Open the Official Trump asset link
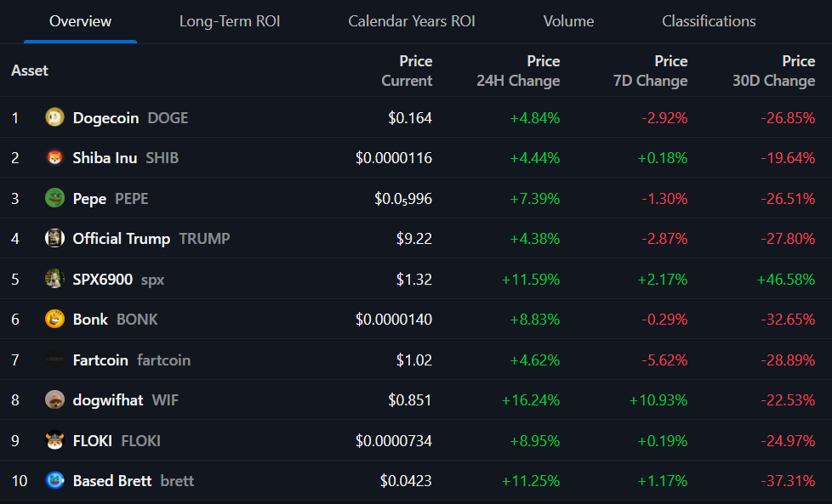Image resolution: width=832 pixels, height=504 pixels. tap(122, 239)
